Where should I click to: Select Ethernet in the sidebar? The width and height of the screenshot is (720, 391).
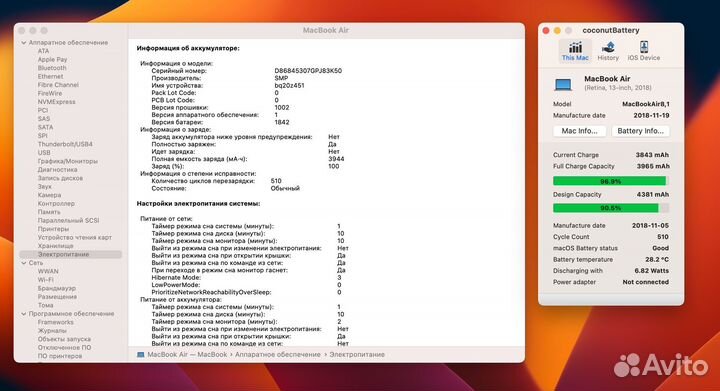51,77
